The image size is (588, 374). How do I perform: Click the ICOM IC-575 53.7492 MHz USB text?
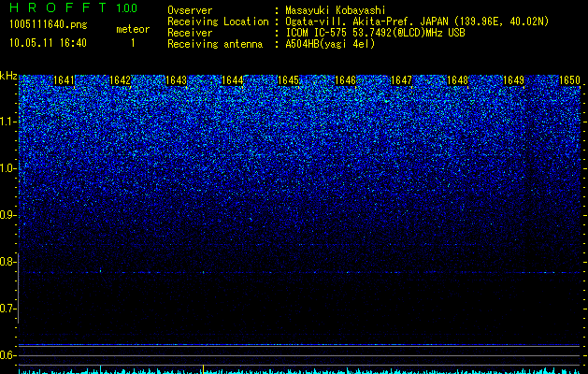[375, 33]
